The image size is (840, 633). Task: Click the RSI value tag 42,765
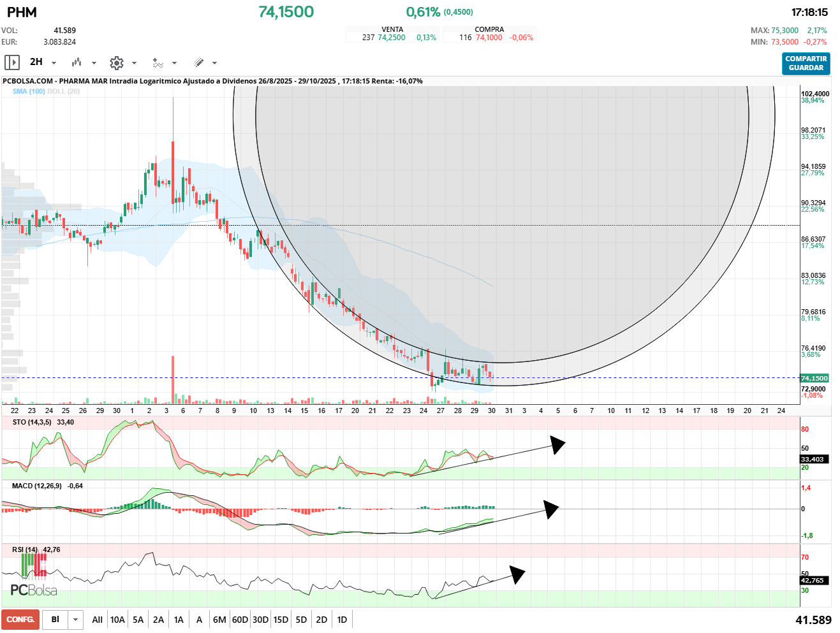[x=813, y=580]
